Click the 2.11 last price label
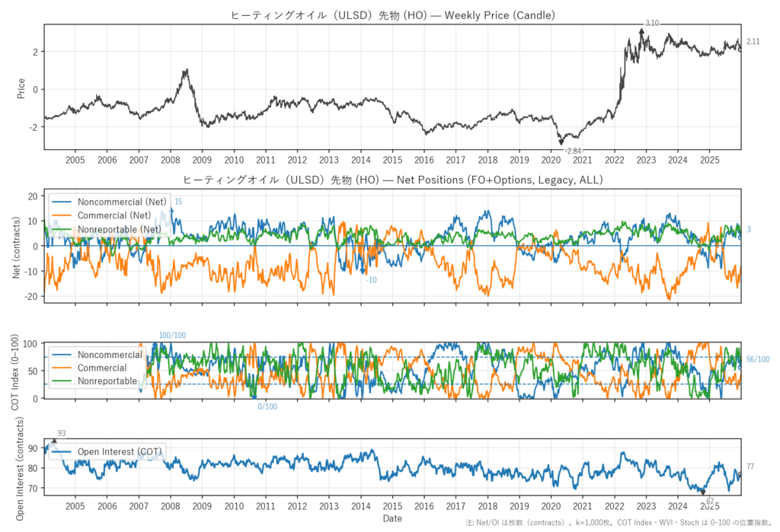 pyautogui.click(x=753, y=42)
